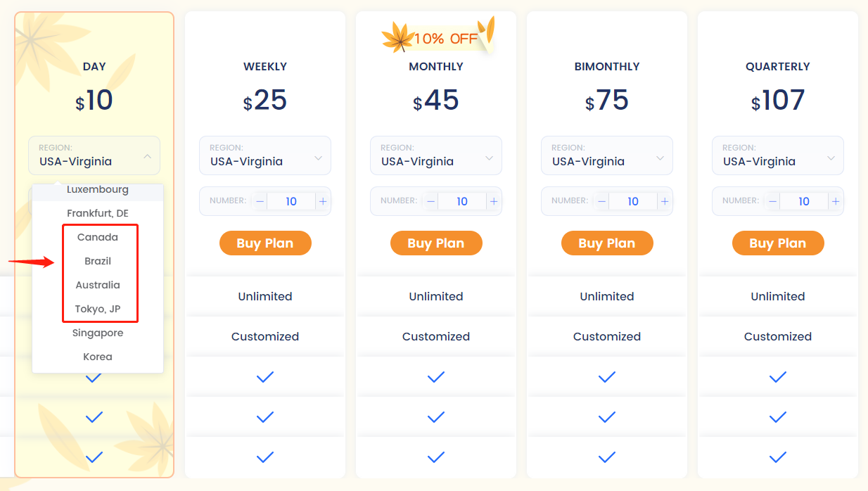Buy the Quarterly $107 plan
The width and height of the screenshot is (868, 491).
(778, 243)
